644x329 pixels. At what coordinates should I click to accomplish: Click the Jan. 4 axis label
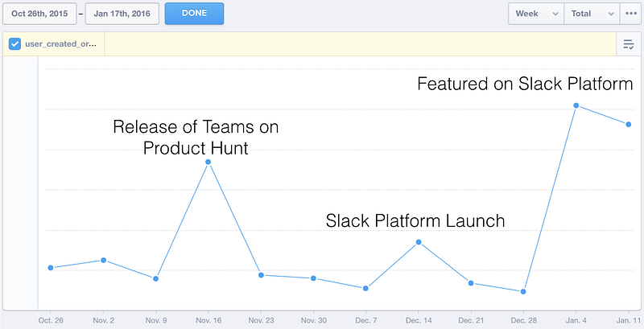click(576, 320)
